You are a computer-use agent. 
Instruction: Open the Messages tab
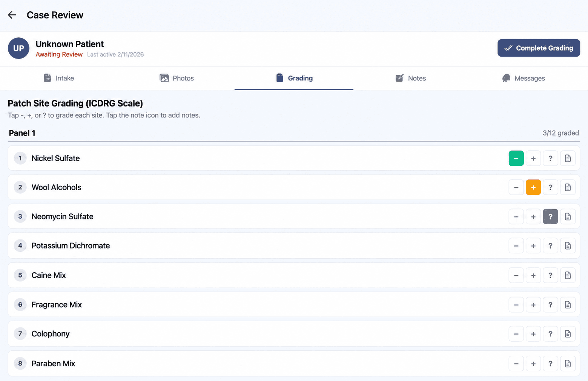(524, 78)
